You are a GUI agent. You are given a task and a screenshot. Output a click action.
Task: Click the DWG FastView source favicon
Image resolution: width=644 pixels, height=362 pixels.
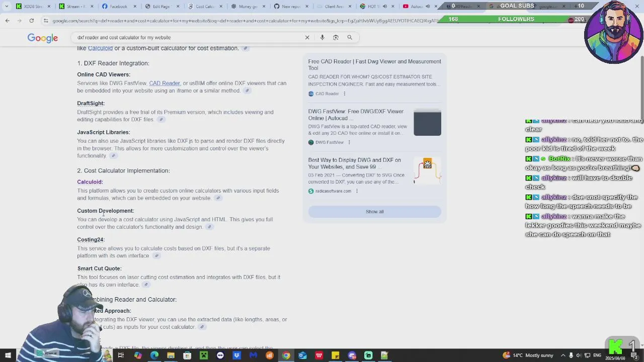(311, 142)
